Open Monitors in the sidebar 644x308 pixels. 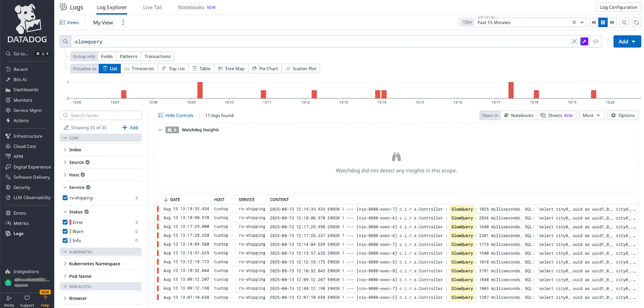click(23, 100)
